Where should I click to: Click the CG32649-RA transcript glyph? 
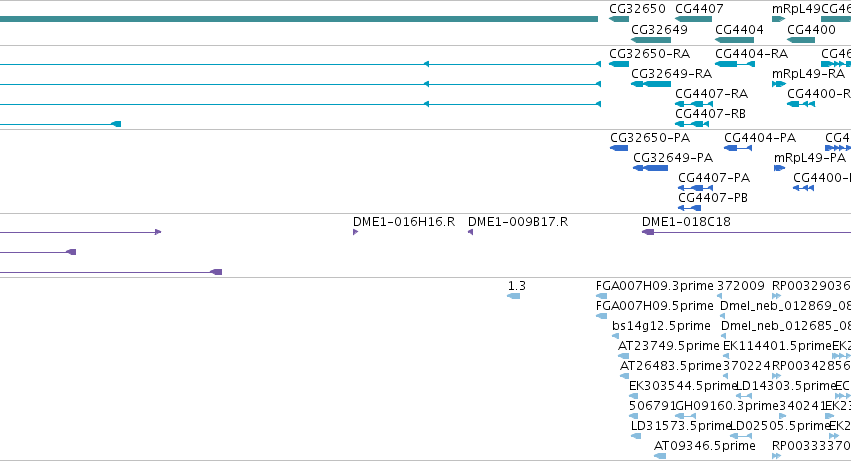tap(651, 84)
